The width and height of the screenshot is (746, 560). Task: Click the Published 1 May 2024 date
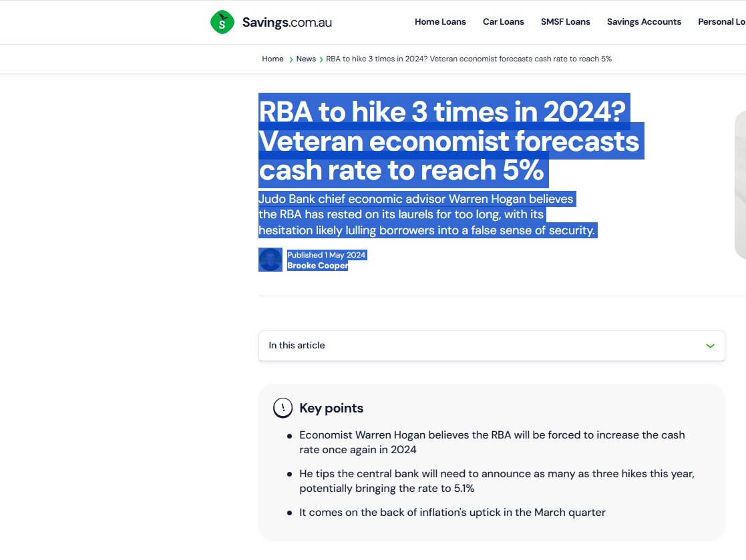coord(327,255)
